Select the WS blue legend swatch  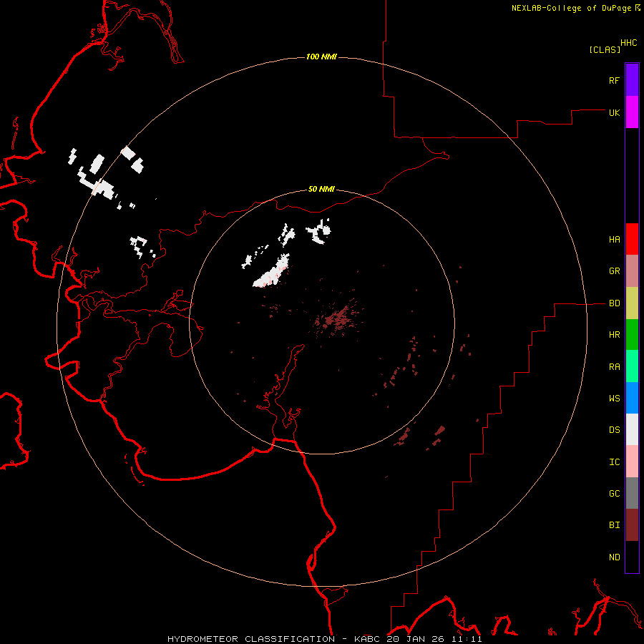[x=632, y=398]
